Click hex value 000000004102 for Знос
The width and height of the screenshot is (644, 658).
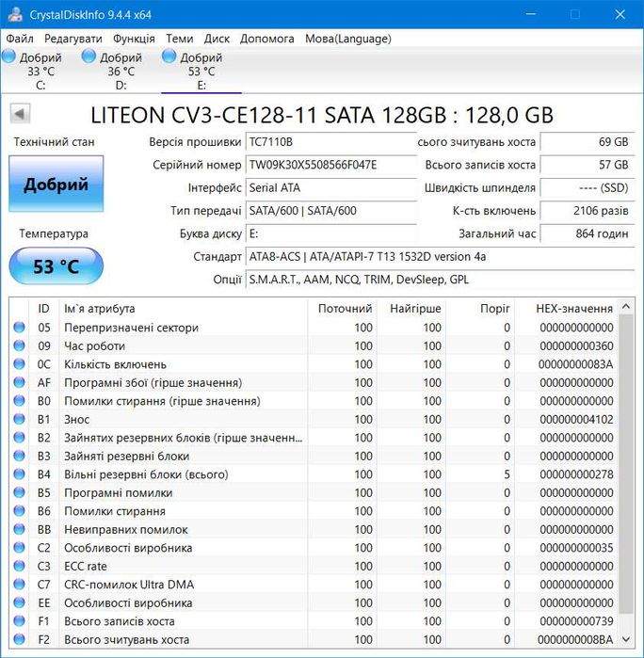coord(576,419)
